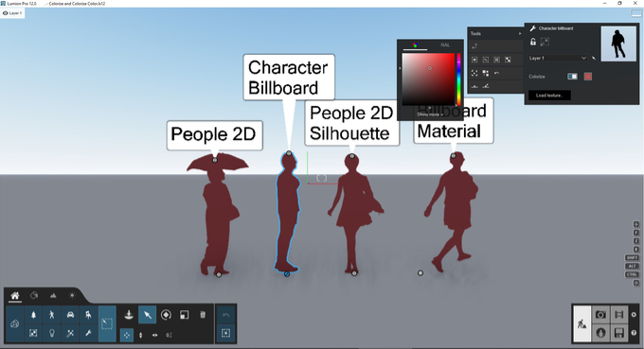Choose the move vertically mode
644x349 pixels.
141,335
